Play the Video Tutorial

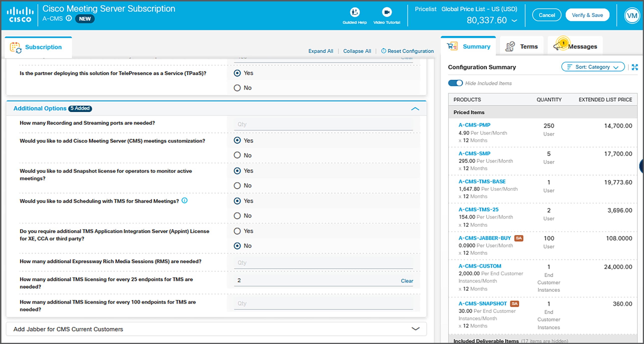387,15
